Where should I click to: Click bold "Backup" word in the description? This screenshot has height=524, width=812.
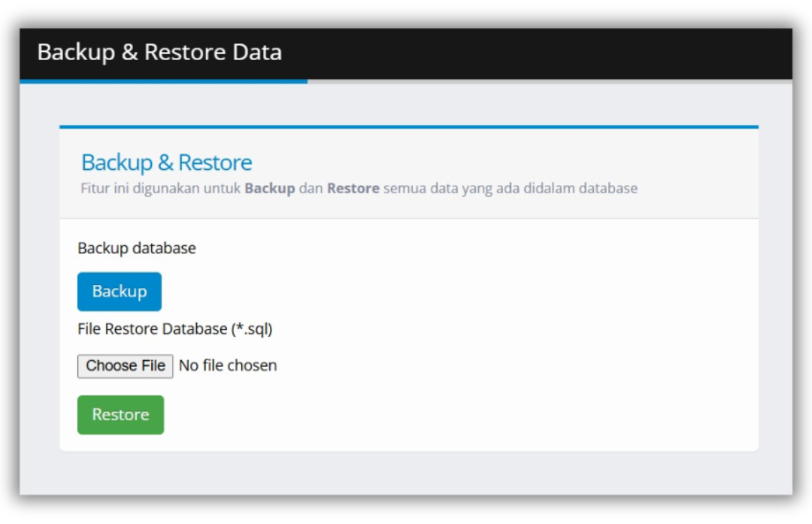269,189
